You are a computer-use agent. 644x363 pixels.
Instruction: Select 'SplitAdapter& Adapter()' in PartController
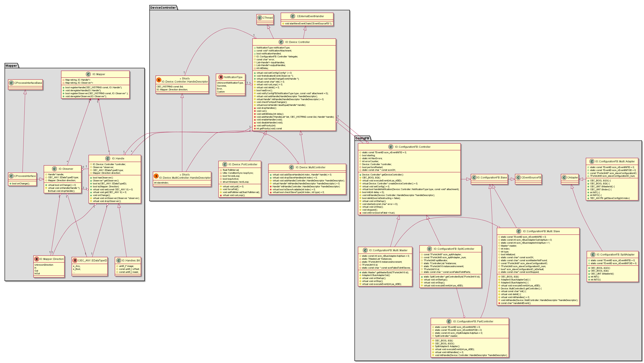[x=447, y=346]
